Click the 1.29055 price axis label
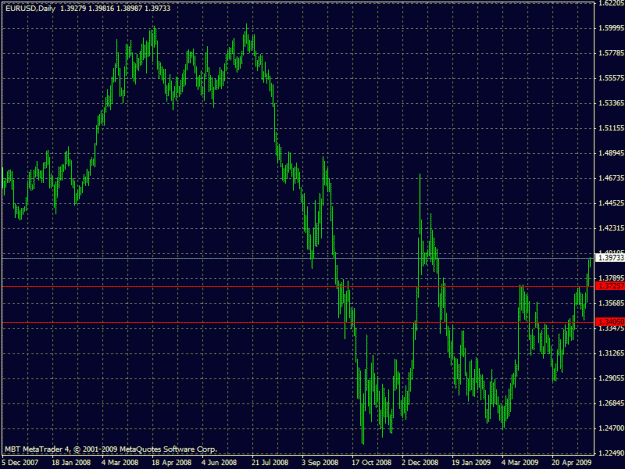This screenshot has width=625, height=469. (611, 378)
